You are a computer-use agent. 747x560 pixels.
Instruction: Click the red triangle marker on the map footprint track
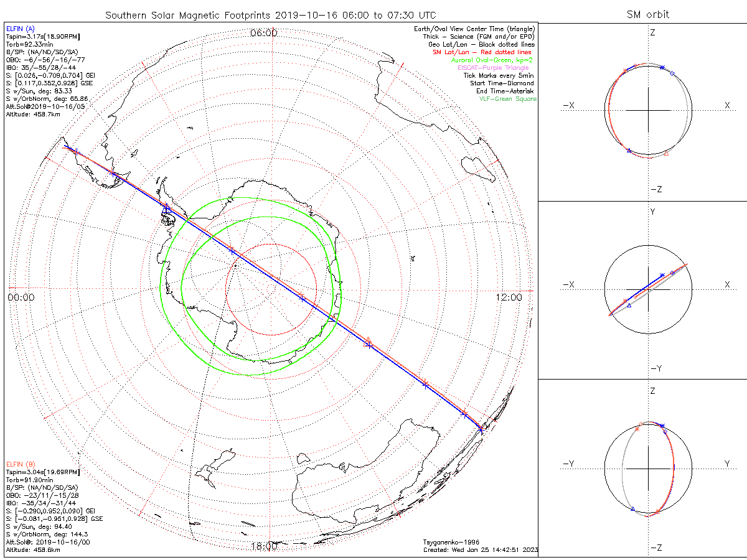368,342
